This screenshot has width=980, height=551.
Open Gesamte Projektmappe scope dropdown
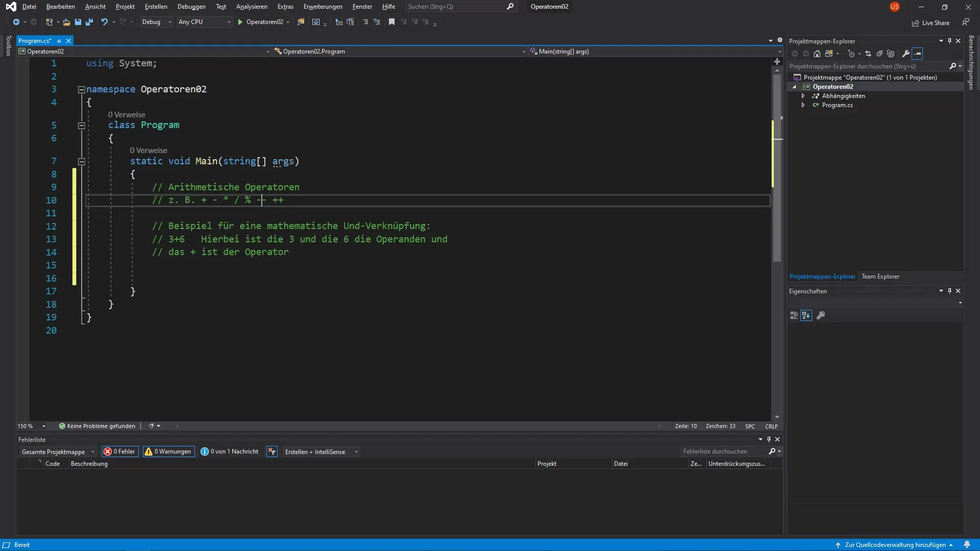coord(58,452)
